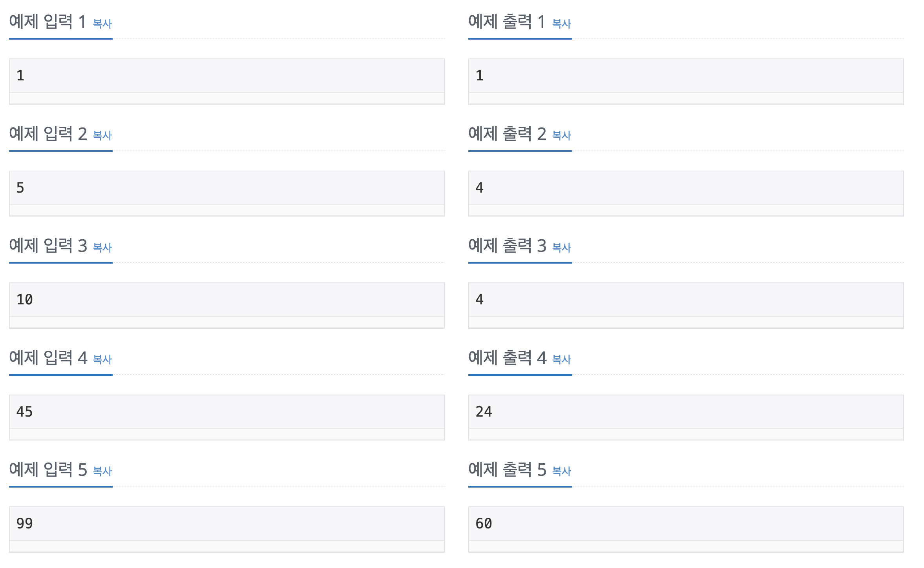Click the example output 5 box containing 60
This screenshot has height=568, width=924.
[686, 530]
